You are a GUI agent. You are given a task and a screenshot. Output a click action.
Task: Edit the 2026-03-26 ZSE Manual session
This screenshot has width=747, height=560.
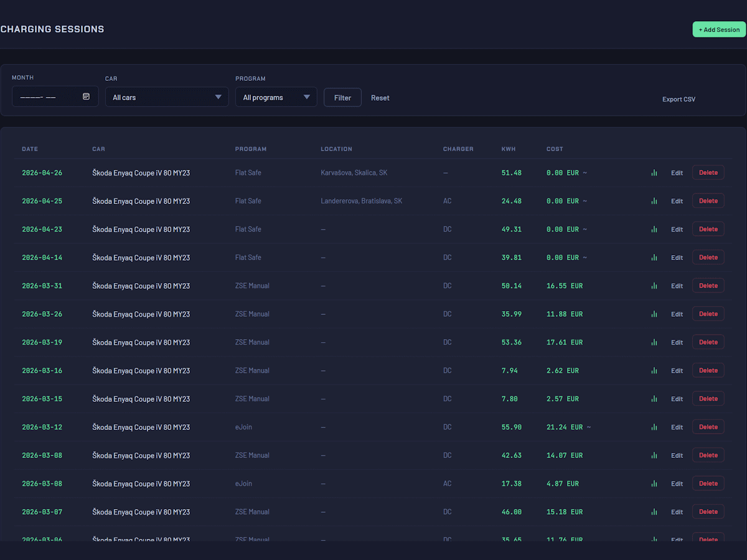(677, 314)
